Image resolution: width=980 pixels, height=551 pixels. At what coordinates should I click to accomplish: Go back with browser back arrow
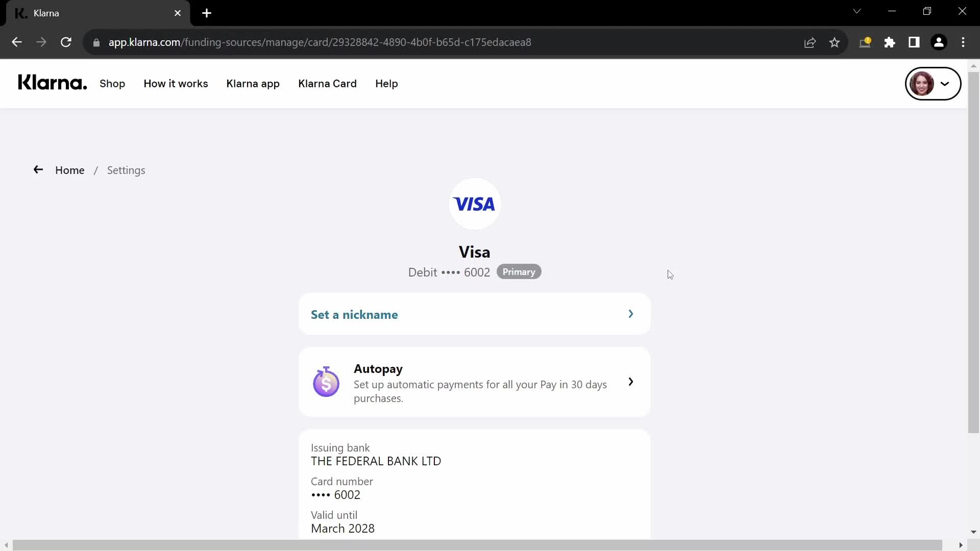[x=17, y=42]
